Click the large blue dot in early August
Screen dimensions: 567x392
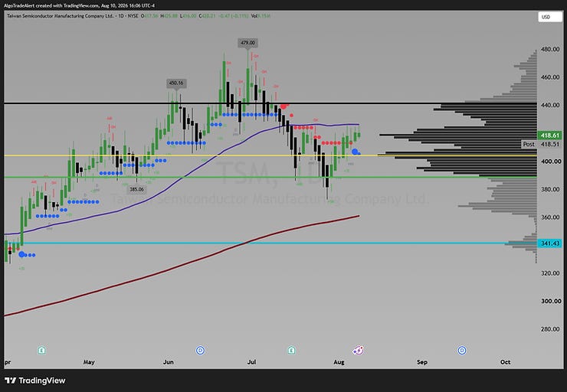tap(355, 152)
